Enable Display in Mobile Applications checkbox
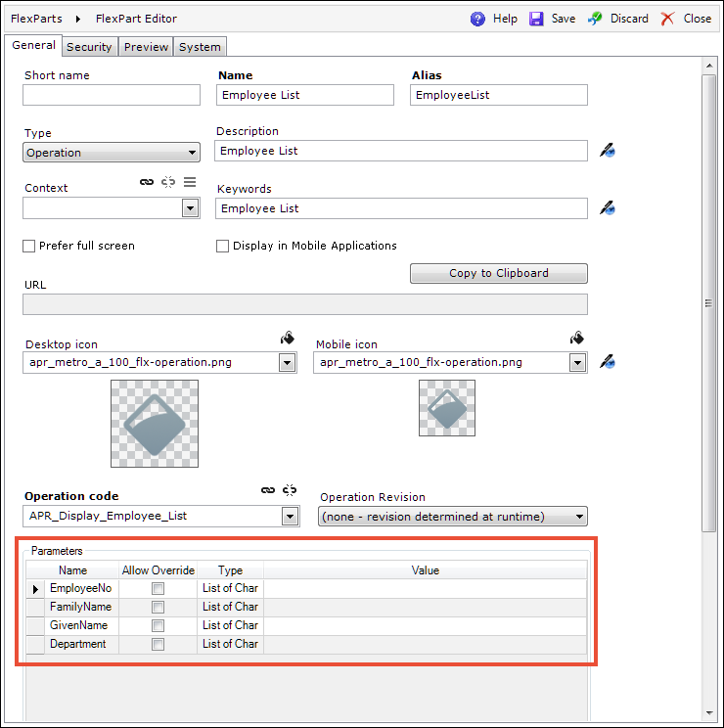The height and width of the screenshot is (728, 724). point(222,246)
